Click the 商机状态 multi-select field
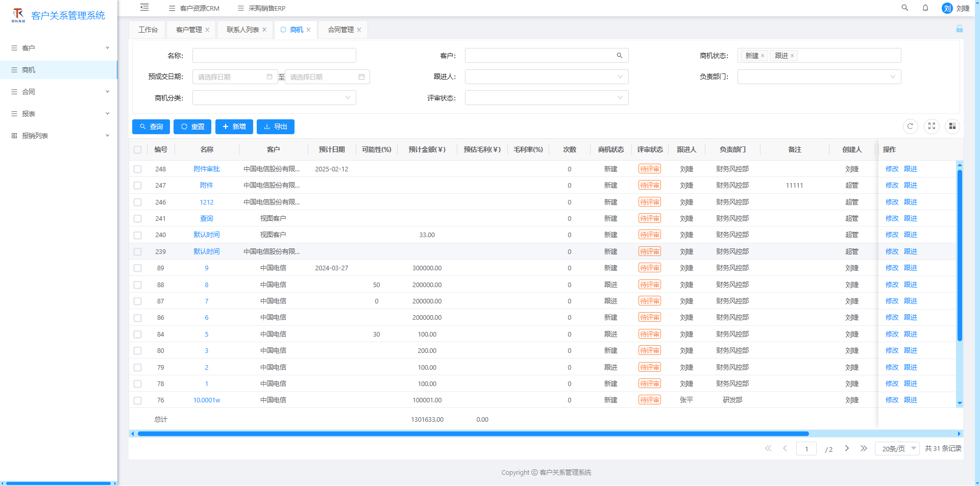This screenshot has width=980, height=486. 819,56
